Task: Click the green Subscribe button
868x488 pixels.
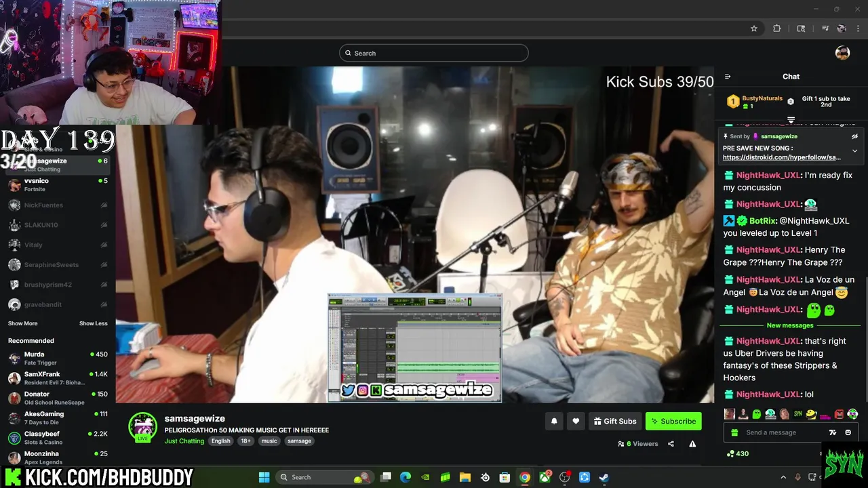Action: [673, 421]
